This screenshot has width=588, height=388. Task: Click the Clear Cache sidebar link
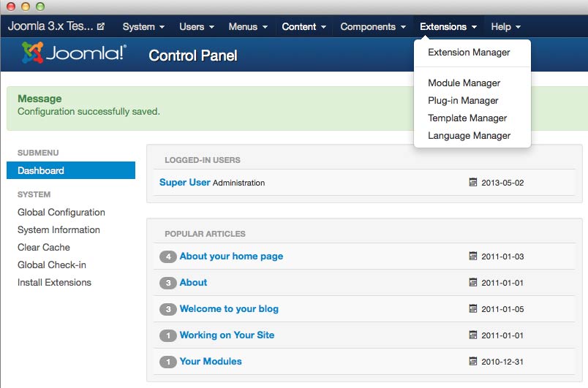pos(44,248)
